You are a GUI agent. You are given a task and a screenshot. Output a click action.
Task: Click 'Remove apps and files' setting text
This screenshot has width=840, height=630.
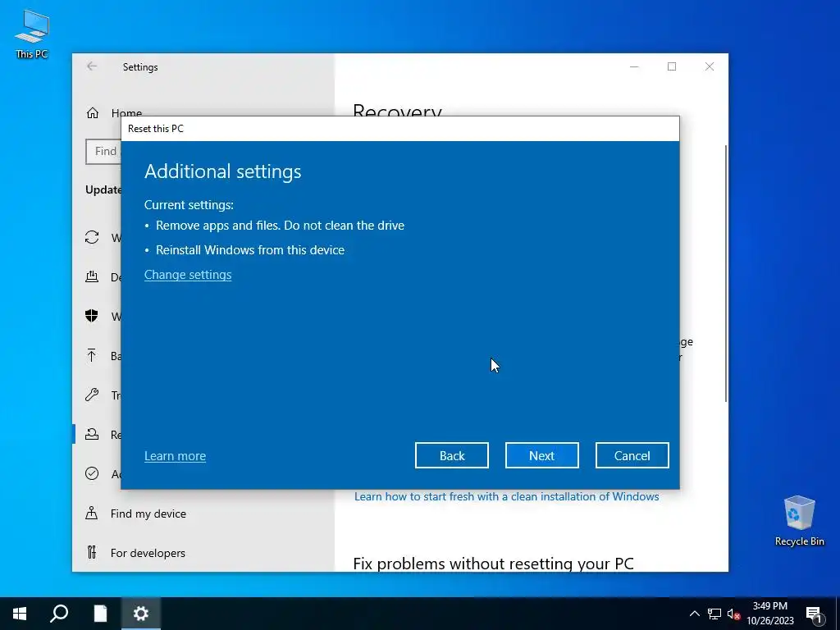(x=280, y=226)
